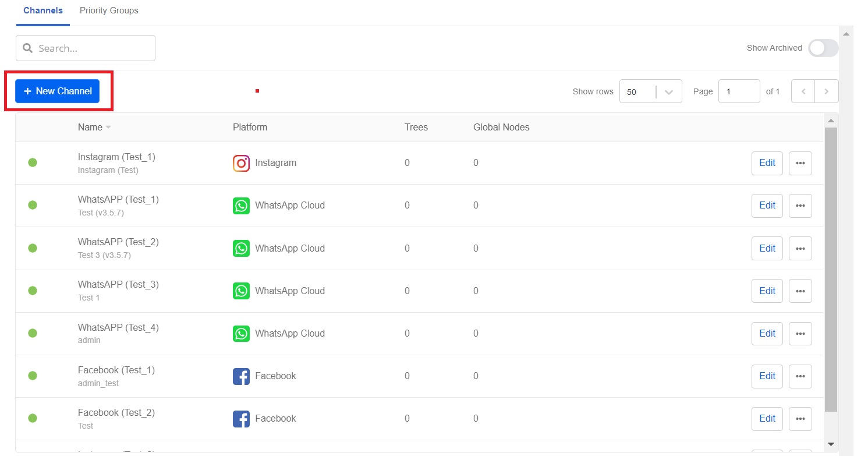The height and width of the screenshot is (456, 868).
Task: Click the Instagram platform icon
Action: click(x=241, y=163)
